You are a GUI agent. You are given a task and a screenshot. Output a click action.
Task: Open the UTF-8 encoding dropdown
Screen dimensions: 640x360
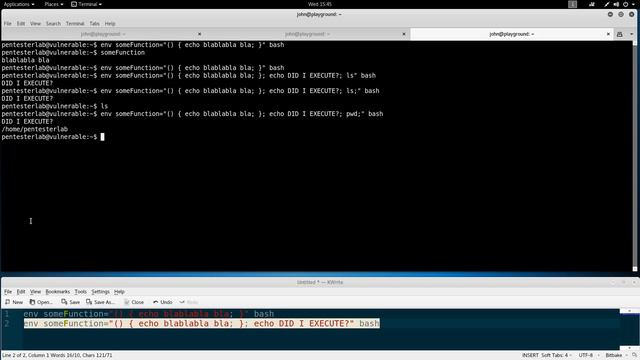click(588, 355)
